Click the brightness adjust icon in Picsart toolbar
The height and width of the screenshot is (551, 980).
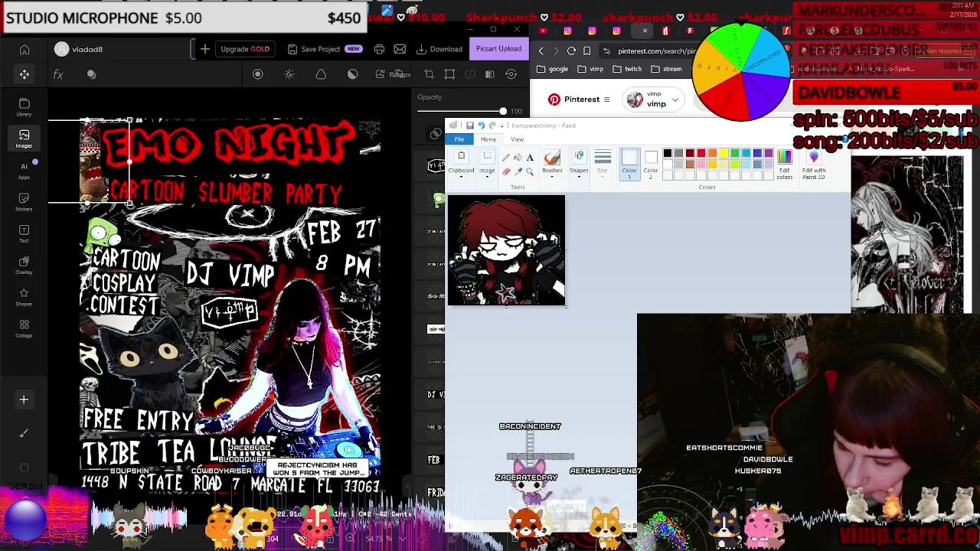pyautogui.click(x=289, y=74)
